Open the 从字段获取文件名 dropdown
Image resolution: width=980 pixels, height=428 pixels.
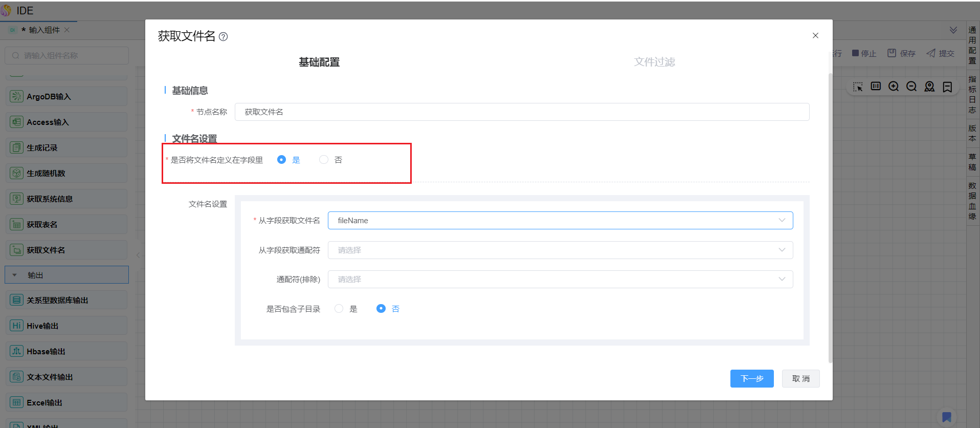pyautogui.click(x=560, y=221)
